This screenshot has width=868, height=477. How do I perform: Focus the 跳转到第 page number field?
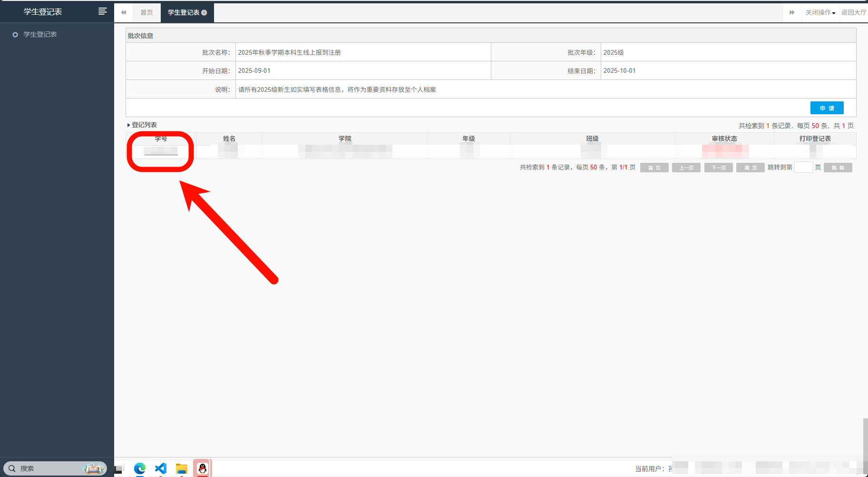(803, 168)
